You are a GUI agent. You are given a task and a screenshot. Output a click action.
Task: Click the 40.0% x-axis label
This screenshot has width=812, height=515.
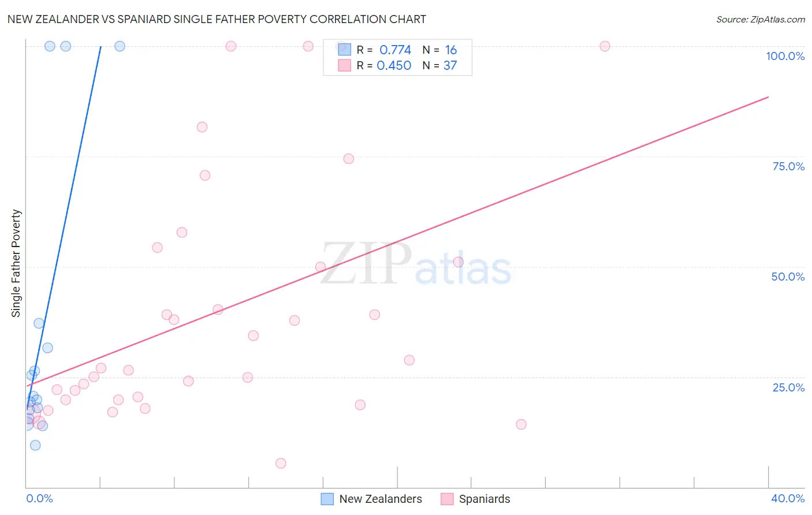788,498
